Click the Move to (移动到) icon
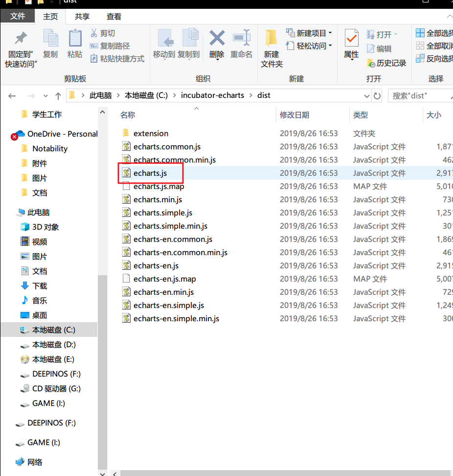 (165, 38)
